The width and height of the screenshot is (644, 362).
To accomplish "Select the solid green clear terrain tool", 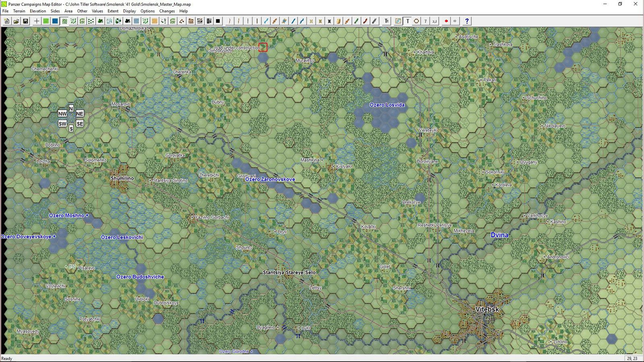I will coord(46,21).
